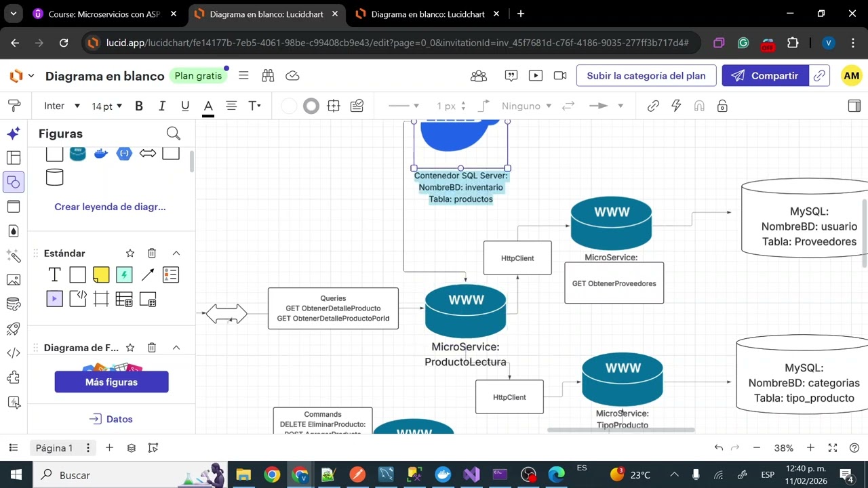
Task: Search shapes with the magnifier icon
Action: coord(173,134)
